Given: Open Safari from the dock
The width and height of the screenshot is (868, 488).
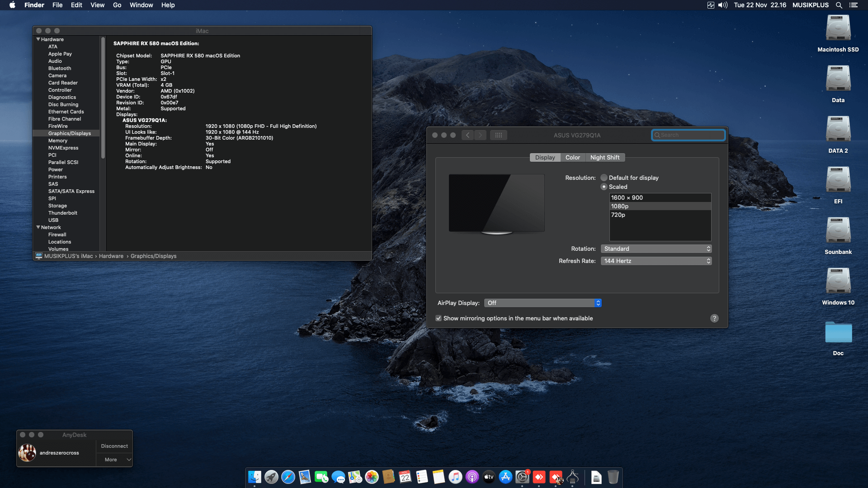Looking at the screenshot, I should pos(288,477).
